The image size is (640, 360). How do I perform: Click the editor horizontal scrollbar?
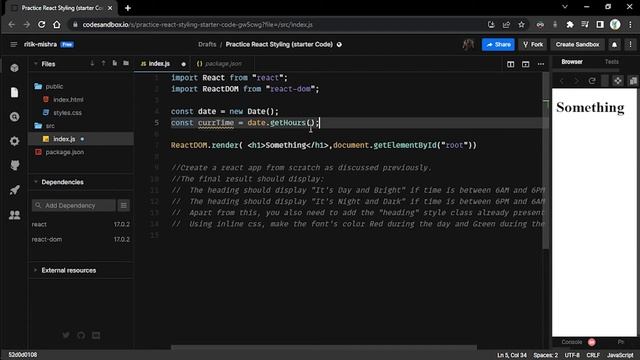pos(324,348)
